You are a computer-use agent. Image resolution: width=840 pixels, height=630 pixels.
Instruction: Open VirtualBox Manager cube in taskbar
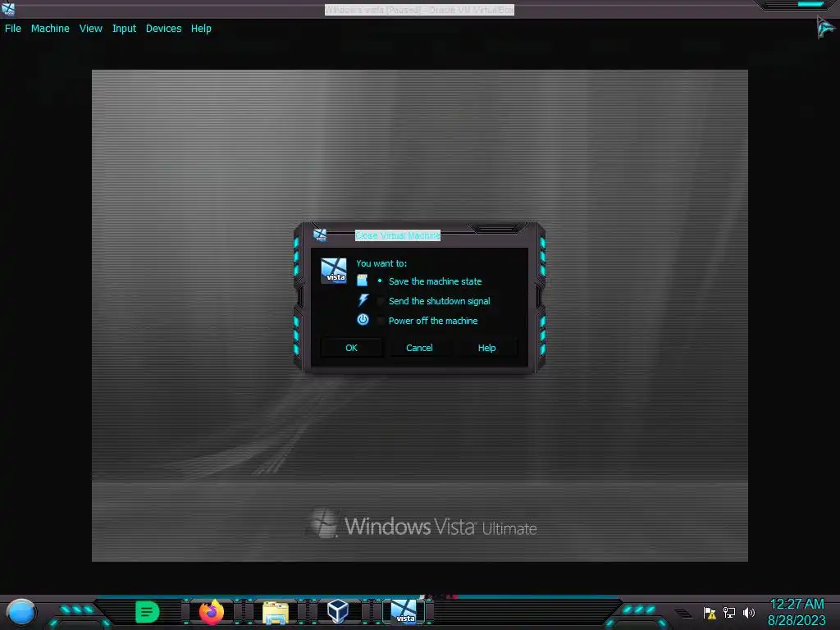338,611
